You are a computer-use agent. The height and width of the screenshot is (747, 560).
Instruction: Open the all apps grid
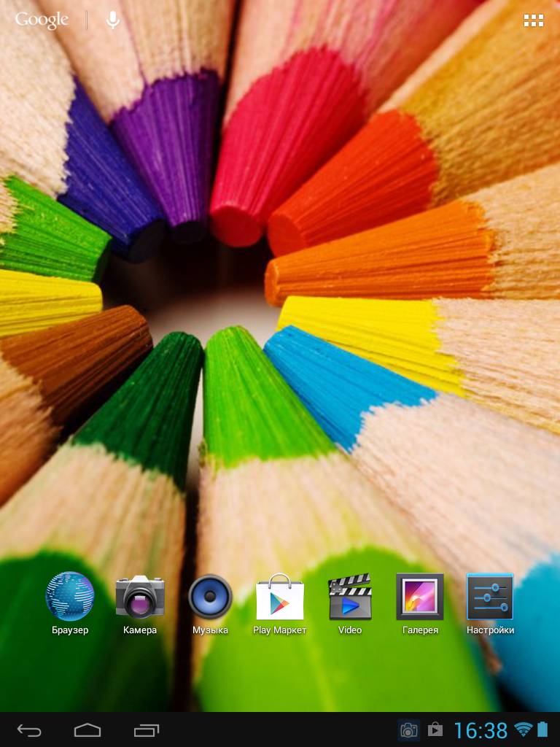click(533, 20)
